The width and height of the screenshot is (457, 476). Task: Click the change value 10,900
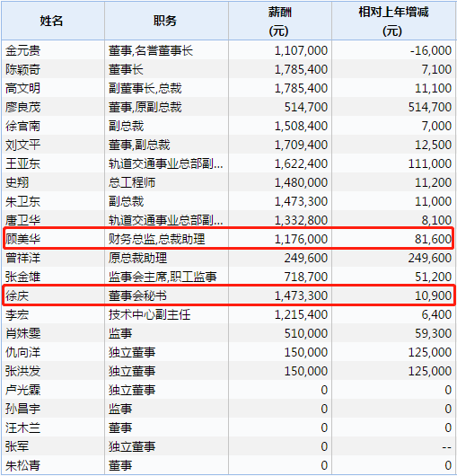[433, 295]
